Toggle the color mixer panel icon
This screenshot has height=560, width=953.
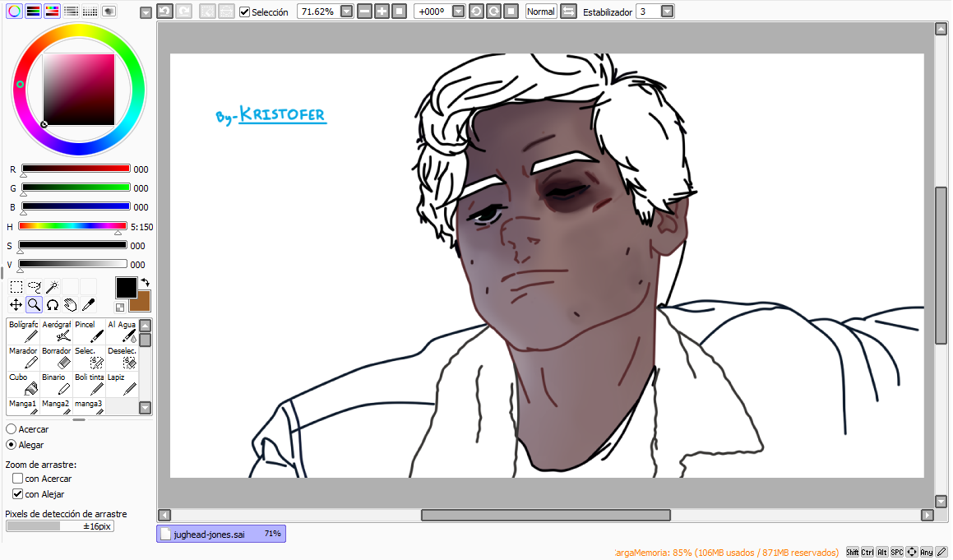pos(71,11)
